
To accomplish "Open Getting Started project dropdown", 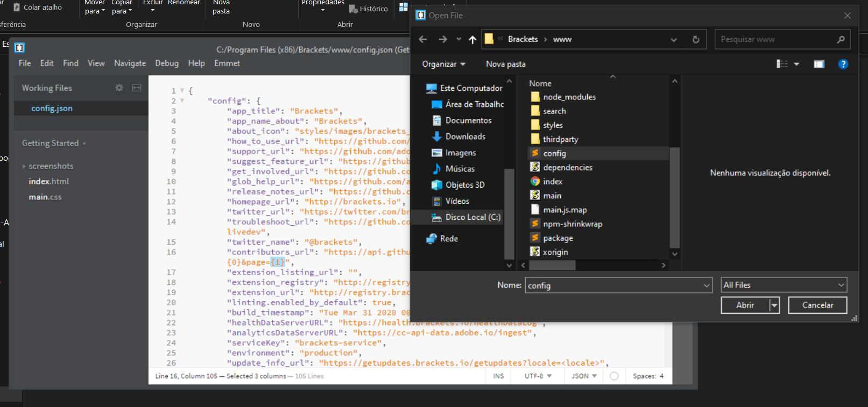I will coord(54,143).
